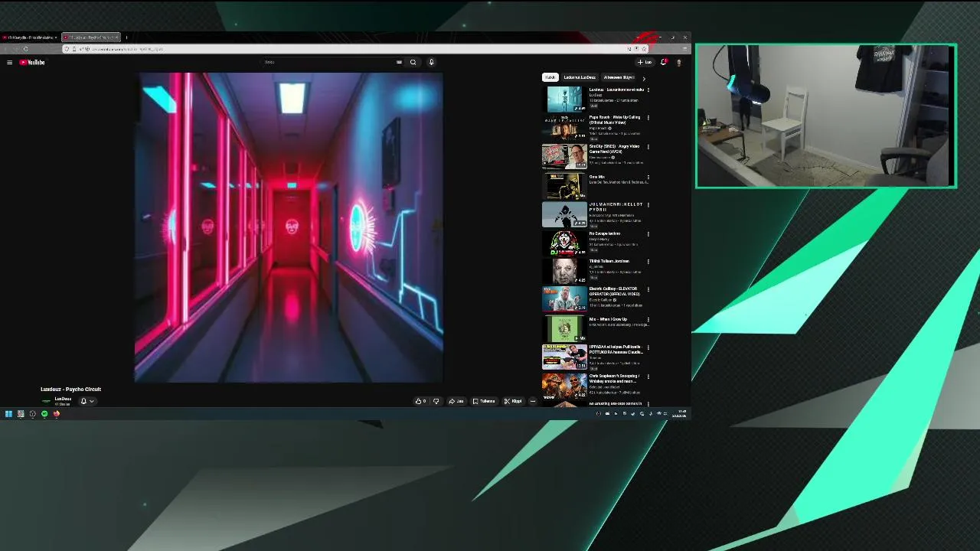
Task: Open the LuxDeuz channel name link
Action: [x=63, y=399]
